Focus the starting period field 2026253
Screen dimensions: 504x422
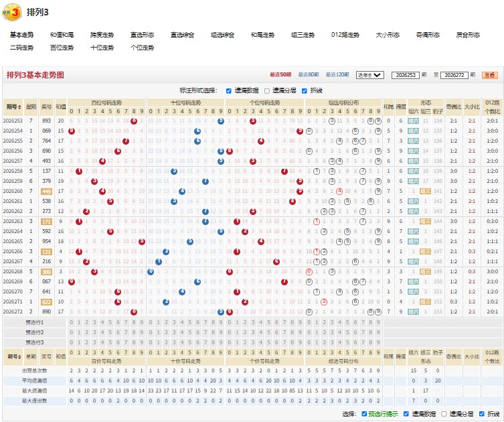(406, 75)
